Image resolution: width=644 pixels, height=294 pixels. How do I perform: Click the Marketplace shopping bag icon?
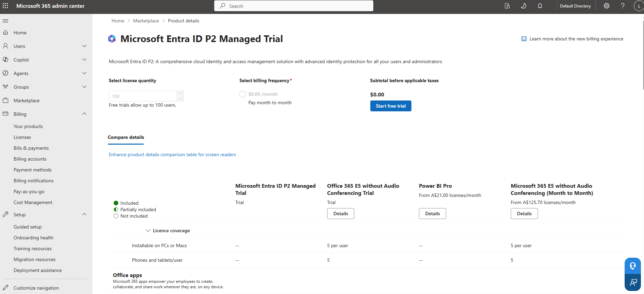point(5,100)
